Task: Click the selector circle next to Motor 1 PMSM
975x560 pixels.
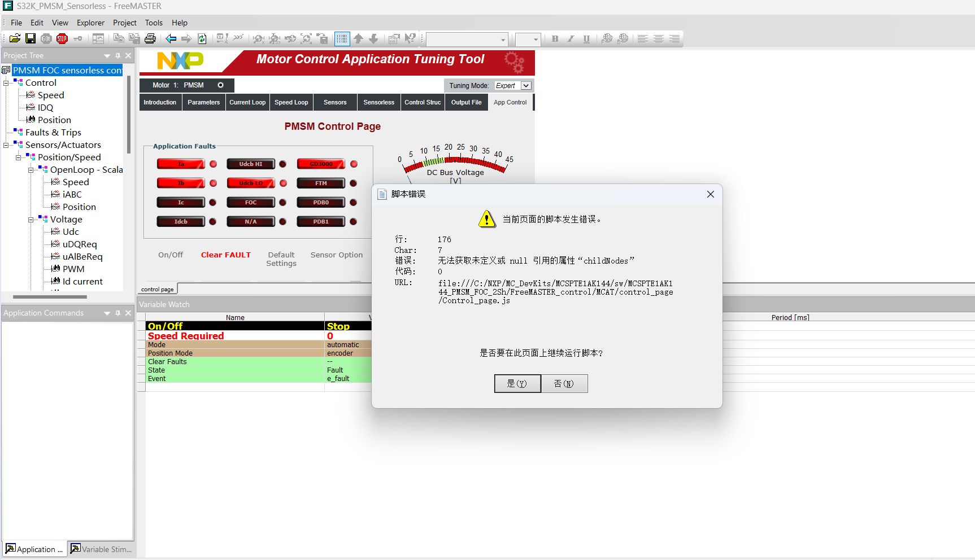Action: click(x=220, y=85)
